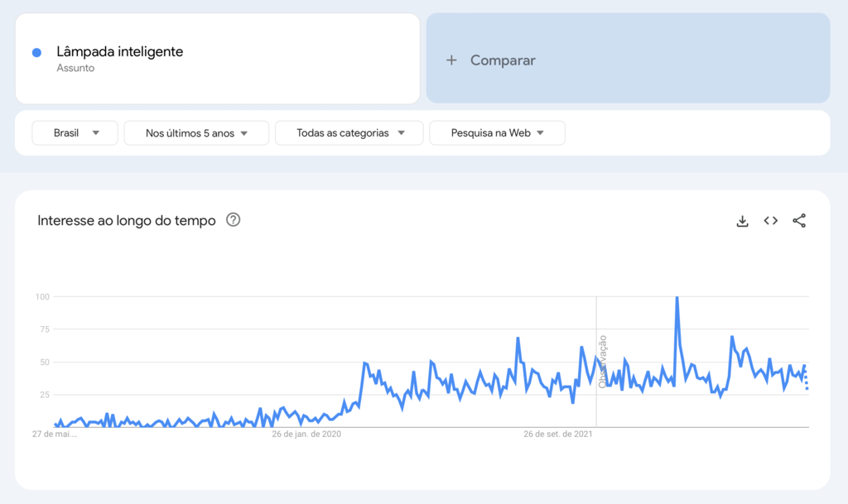
Task: Select the share icon at top right
Action: click(x=798, y=220)
